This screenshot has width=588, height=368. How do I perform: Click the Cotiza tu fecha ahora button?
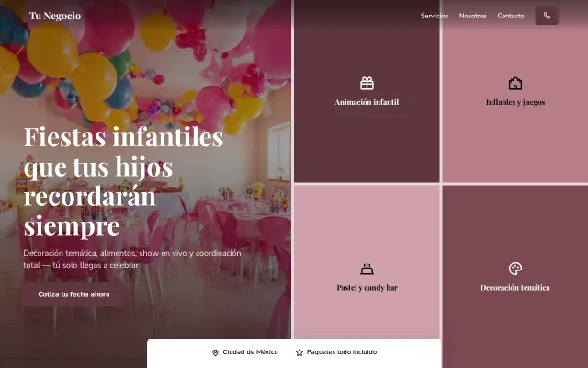pos(73,294)
